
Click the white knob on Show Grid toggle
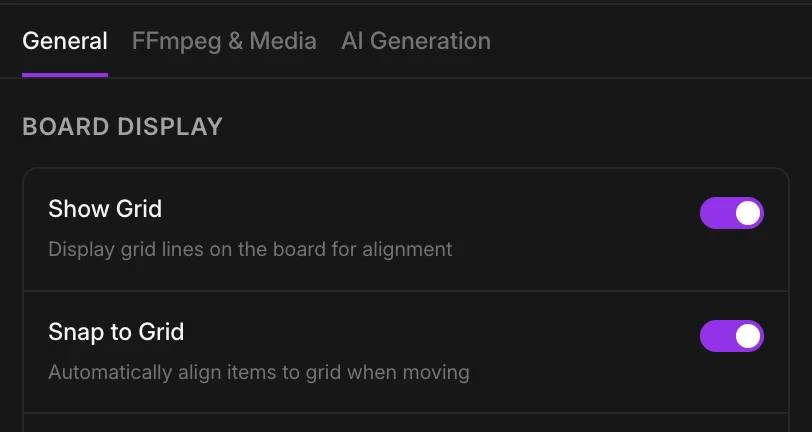tap(747, 213)
